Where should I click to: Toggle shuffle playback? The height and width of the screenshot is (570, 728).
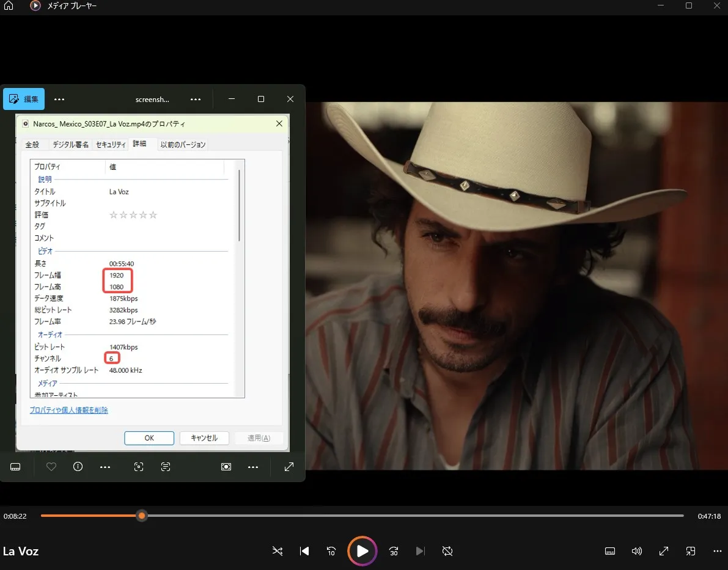(277, 551)
